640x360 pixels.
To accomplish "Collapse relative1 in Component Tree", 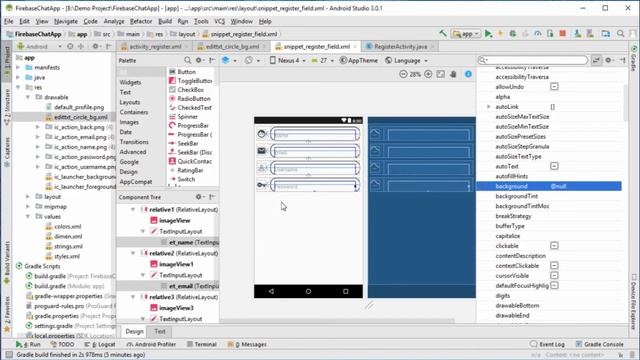I will [x=133, y=209].
